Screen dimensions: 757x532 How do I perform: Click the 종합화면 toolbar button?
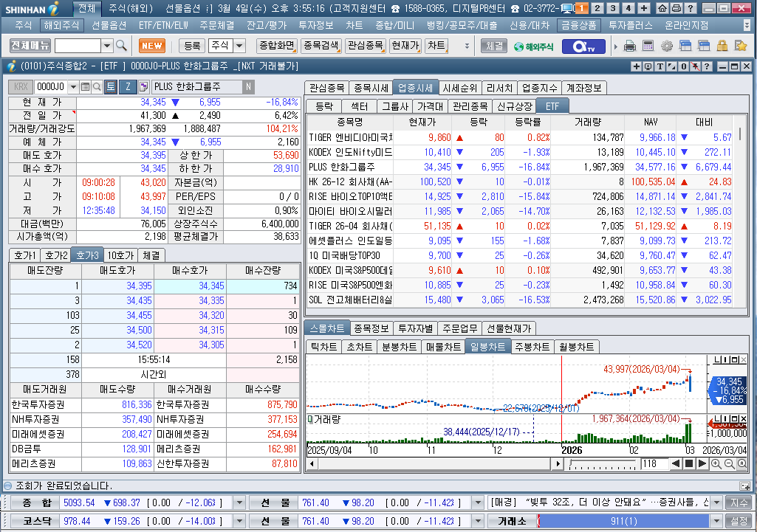coord(277,46)
